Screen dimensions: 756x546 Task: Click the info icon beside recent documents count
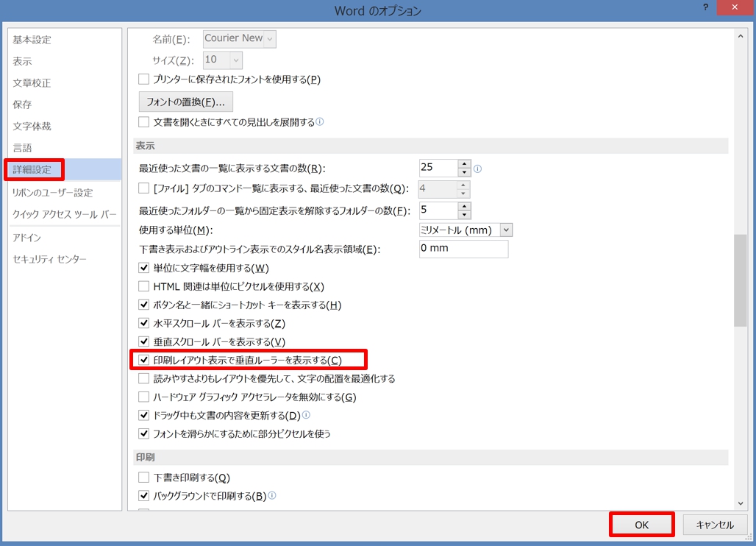coord(477,169)
